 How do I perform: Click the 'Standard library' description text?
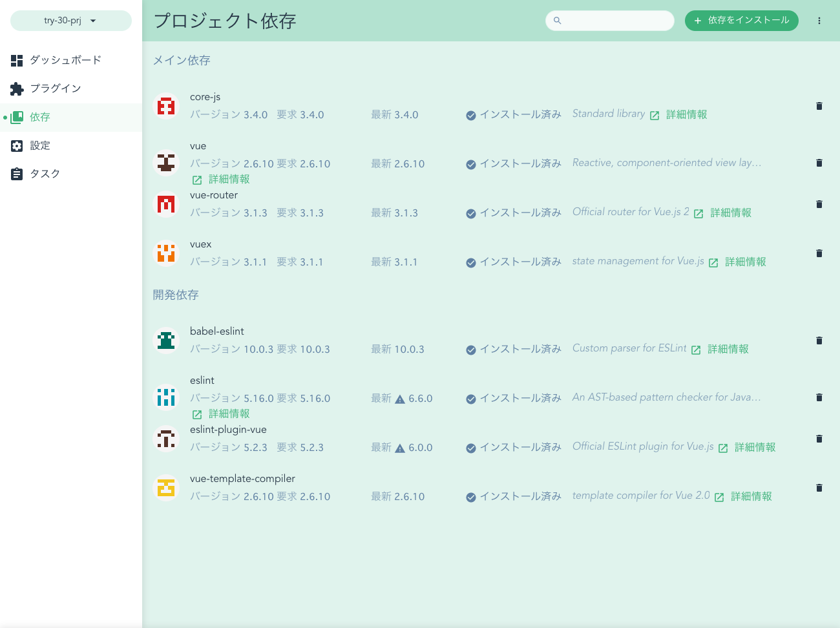pyautogui.click(x=609, y=114)
